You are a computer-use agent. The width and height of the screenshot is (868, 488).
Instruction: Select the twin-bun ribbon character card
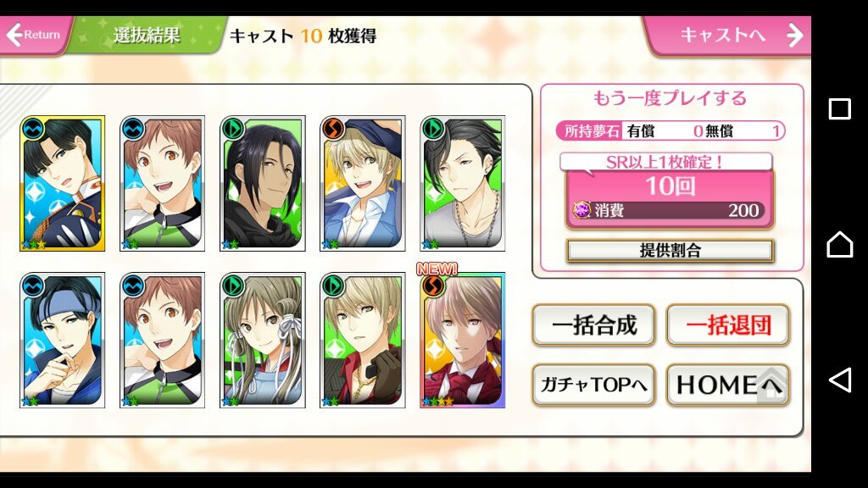[263, 341]
